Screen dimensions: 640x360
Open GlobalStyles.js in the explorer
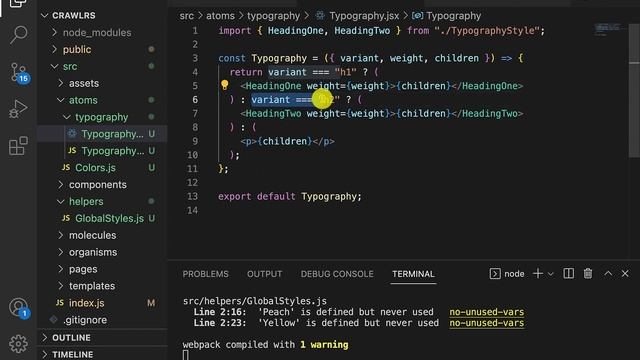pyautogui.click(x=102, y=218)
